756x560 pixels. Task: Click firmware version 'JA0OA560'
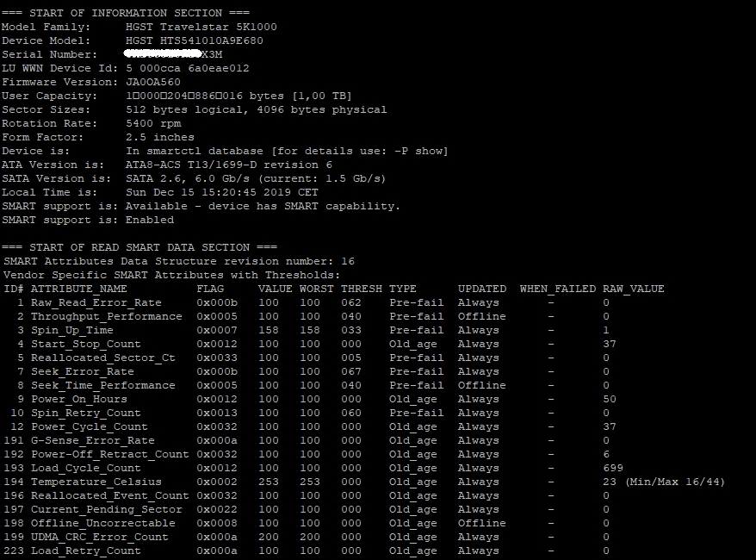153,83
